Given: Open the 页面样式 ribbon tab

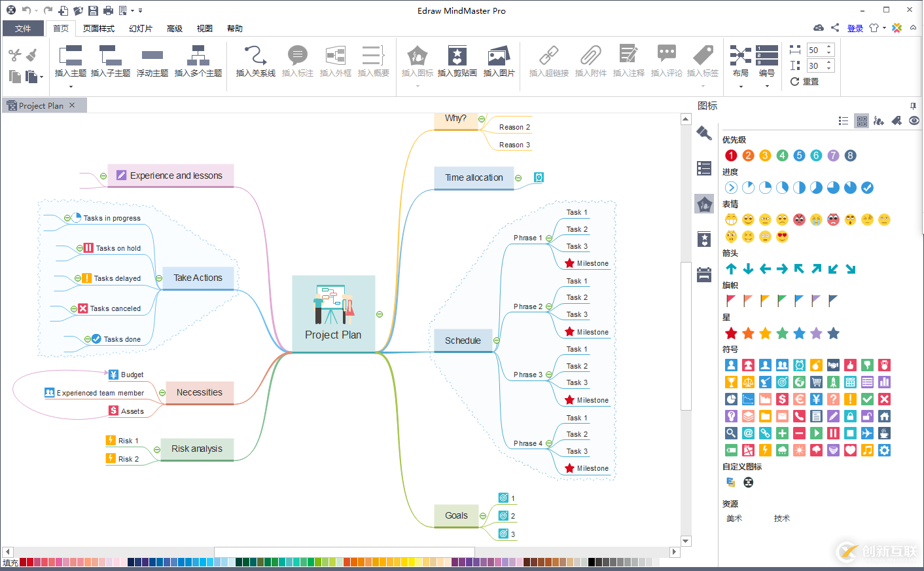Looking at the screenshot, I should tap(99, 28).
